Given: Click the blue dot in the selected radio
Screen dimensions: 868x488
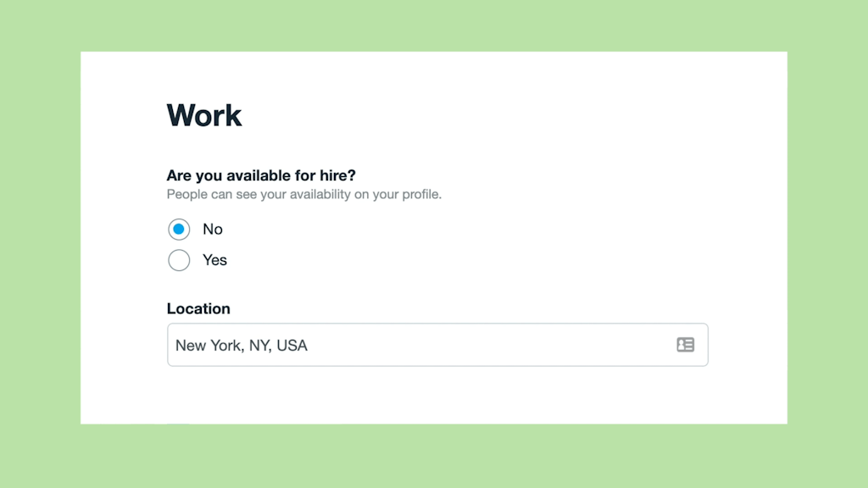Looking at the screenshot, I should point(179,230).
